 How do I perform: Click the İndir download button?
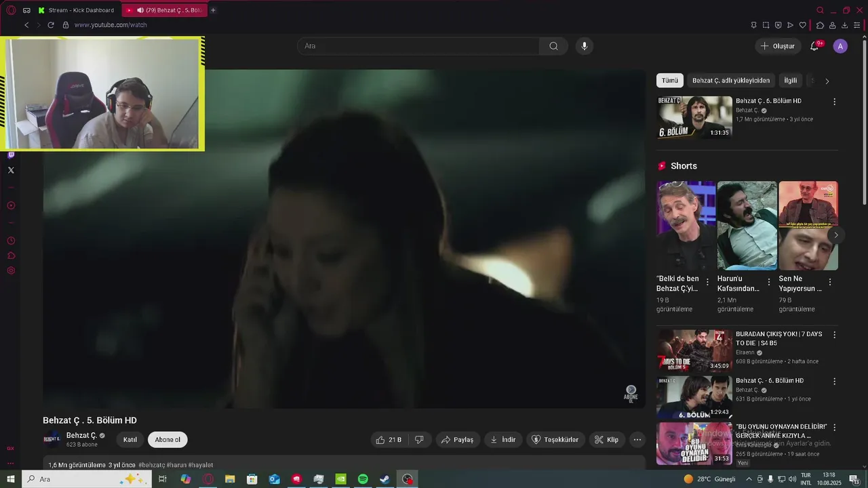pyautogui.click(x=503, y=440)
